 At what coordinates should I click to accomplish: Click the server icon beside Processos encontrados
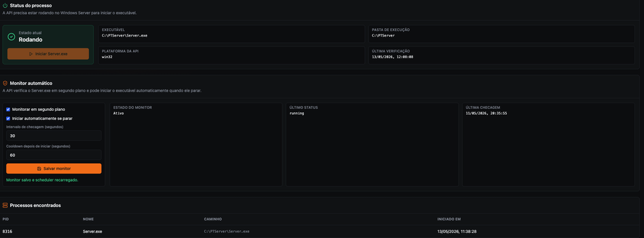5,205
